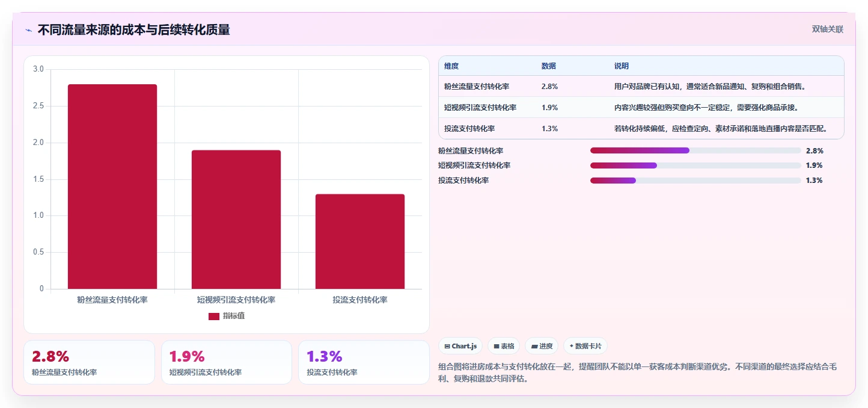This screenshot has width=868, height=408.
Task: Click the 粉丝流量支付转化率 progress bar at 2.8%
Action: [695, 150]
